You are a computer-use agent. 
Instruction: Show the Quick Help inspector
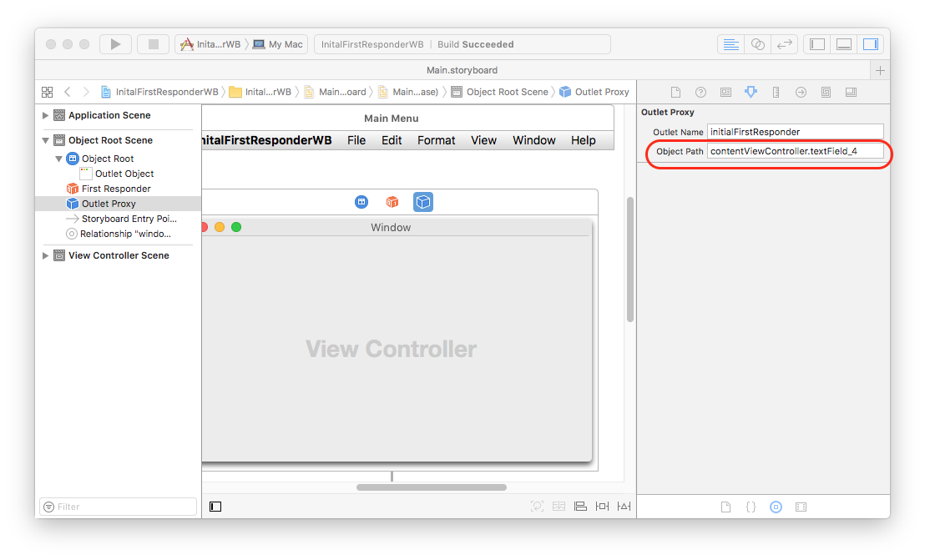(700, 92)
